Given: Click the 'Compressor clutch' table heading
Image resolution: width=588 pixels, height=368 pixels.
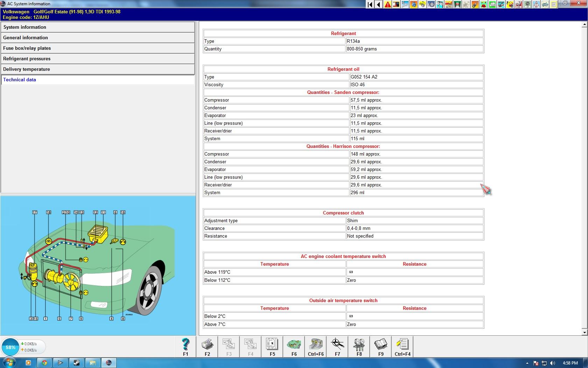Looking at the screenshot, I should pos(343,213).
